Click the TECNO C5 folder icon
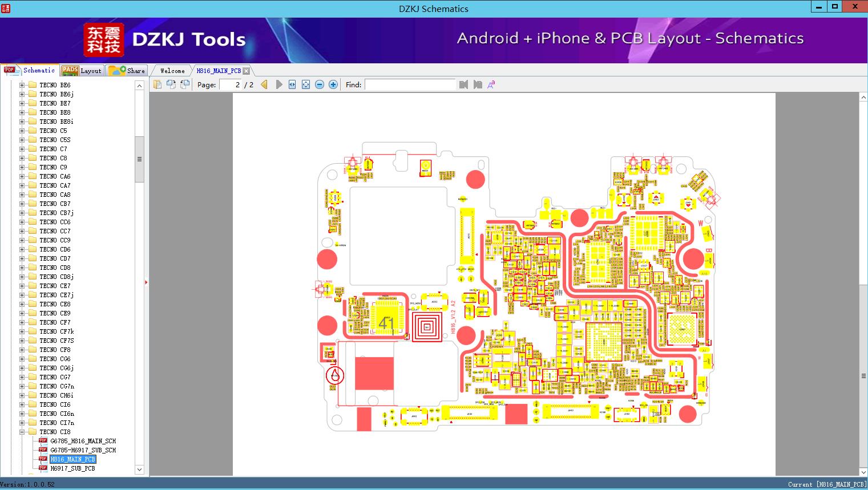Image resolution: width=868 pixels, height=490 pixels. click(x=33, y=131)
